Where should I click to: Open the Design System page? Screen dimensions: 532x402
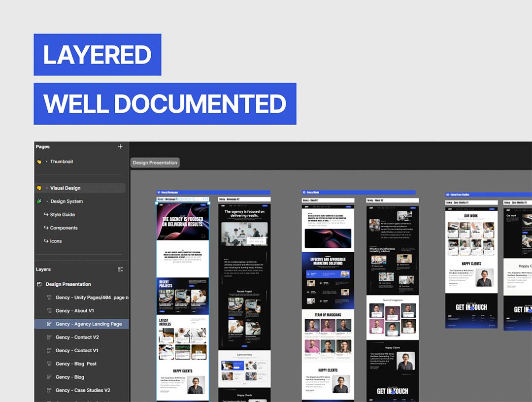(x=66, y=201)
